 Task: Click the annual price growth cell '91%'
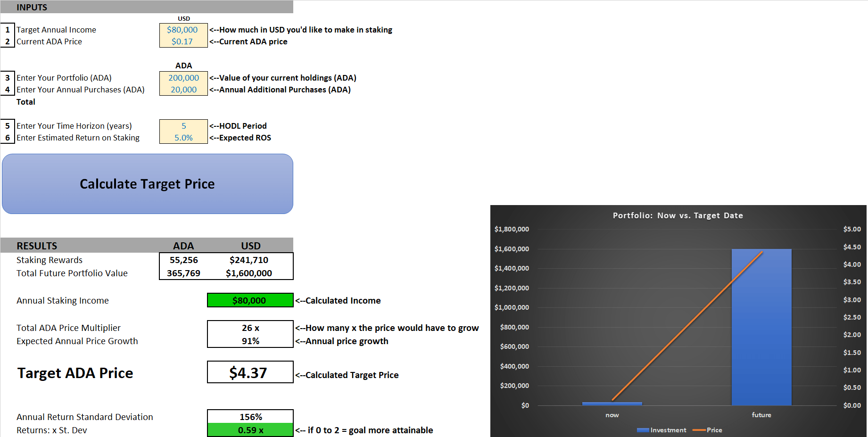tap(250, 341)
